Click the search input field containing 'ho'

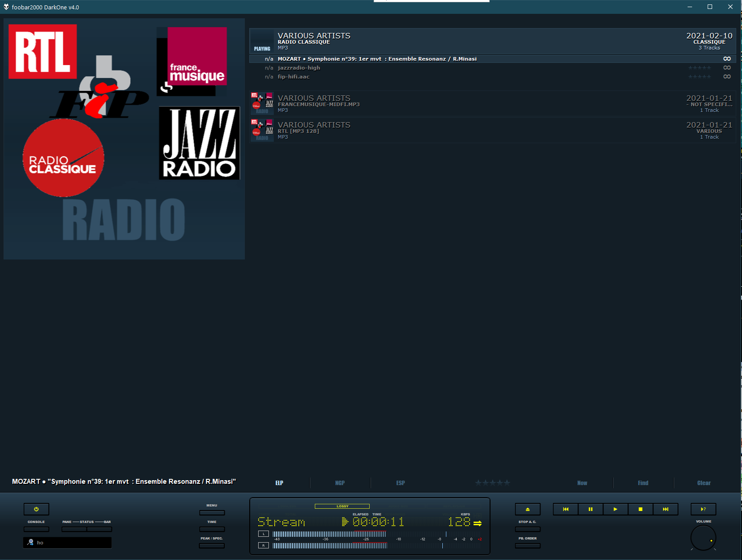(67, 543)
